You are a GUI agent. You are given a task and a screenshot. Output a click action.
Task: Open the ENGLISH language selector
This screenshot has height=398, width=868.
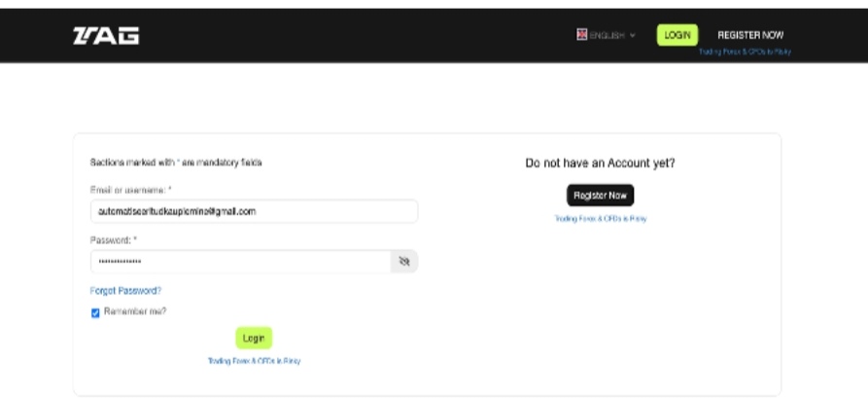[607, 35]
